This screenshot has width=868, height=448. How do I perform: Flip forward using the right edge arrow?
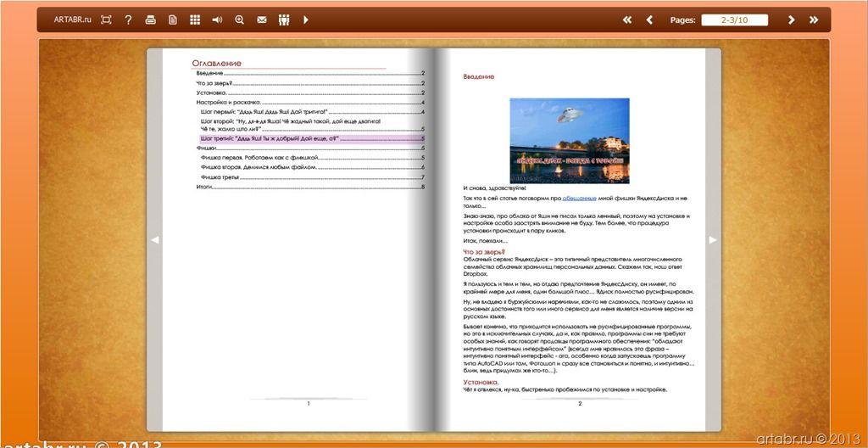pos(713,240)
